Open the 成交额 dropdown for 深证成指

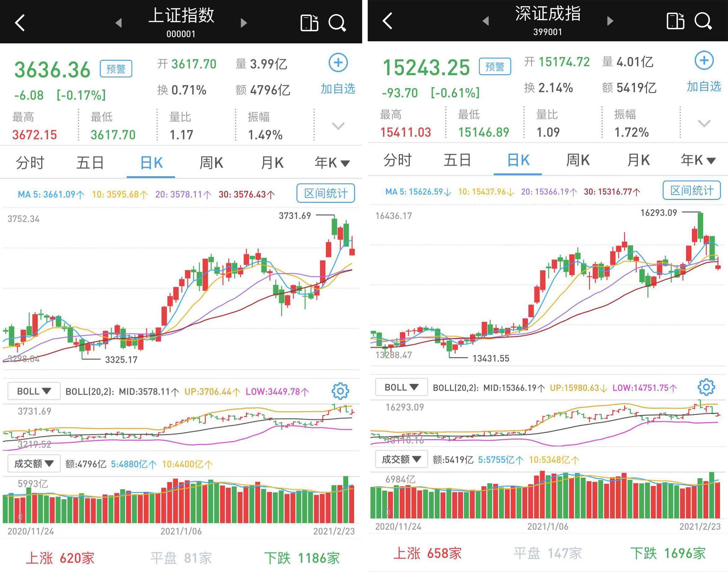(401, 459)
